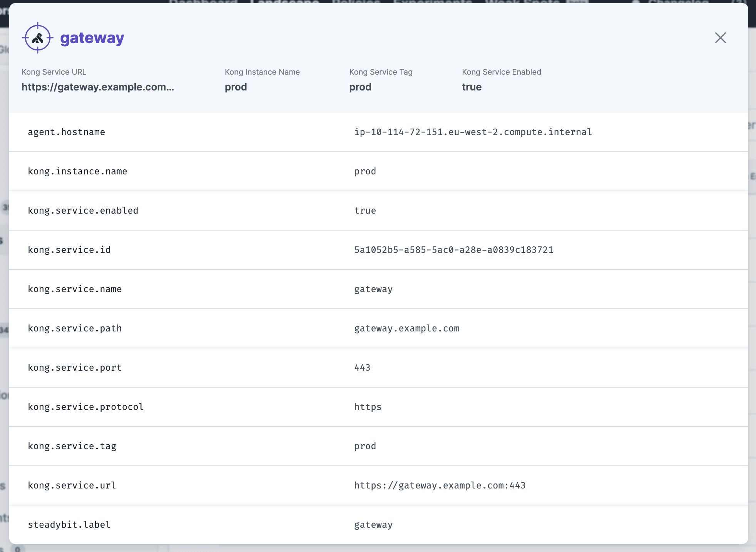Click the steadybit.label gateway value
The height and width of the screenshot is (552, 756).
click(x=373, y=524)
